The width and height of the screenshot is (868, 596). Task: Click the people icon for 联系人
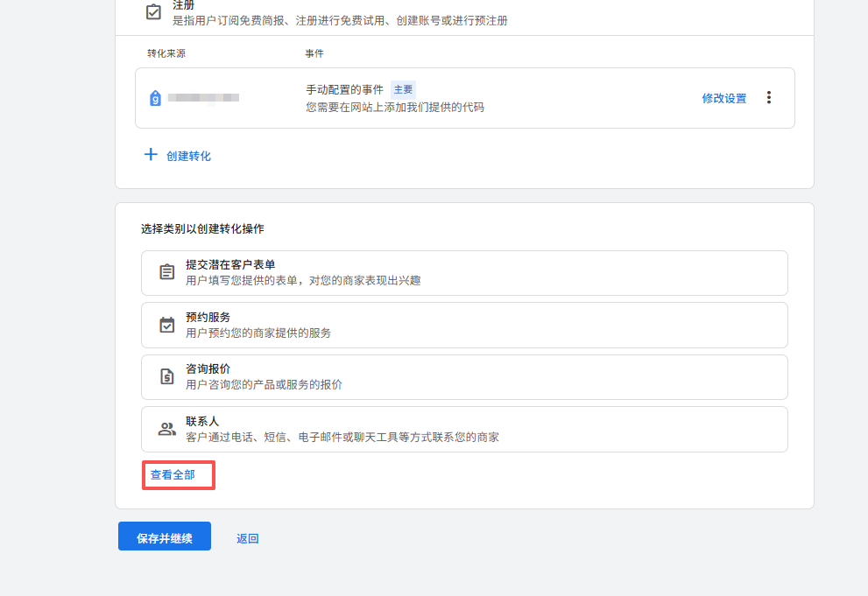tap(166, 429)
